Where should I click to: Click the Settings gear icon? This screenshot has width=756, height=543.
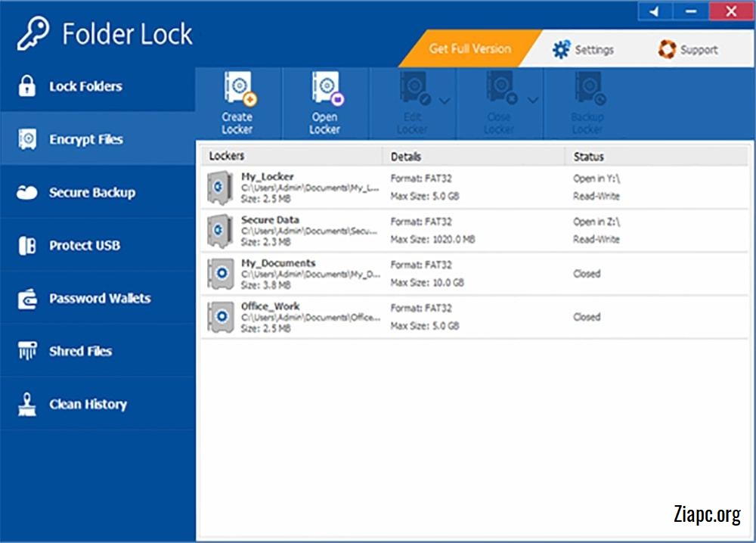[x=561, y=50]
